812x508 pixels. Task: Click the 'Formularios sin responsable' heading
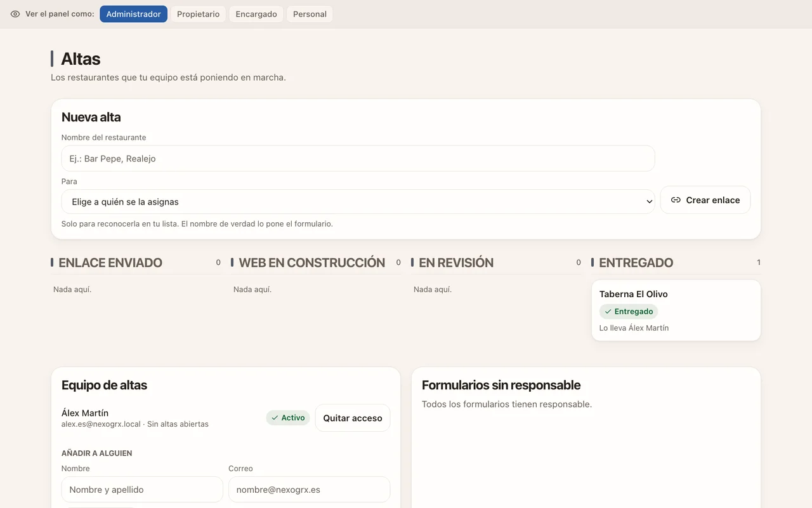(501, 385)
